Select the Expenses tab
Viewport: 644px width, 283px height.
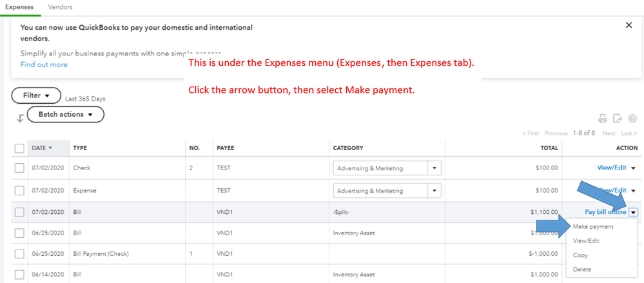tap(20, 7)
